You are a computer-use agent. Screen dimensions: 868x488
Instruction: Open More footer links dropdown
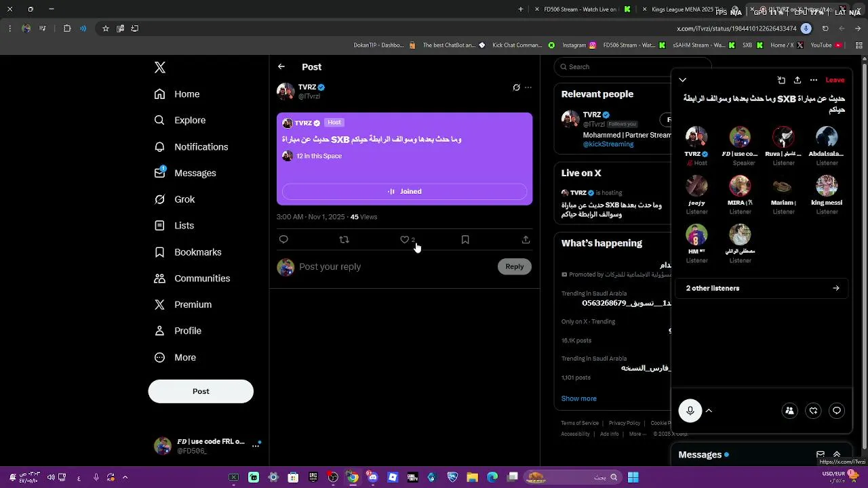pyautogui.click(x=637, y=434)
